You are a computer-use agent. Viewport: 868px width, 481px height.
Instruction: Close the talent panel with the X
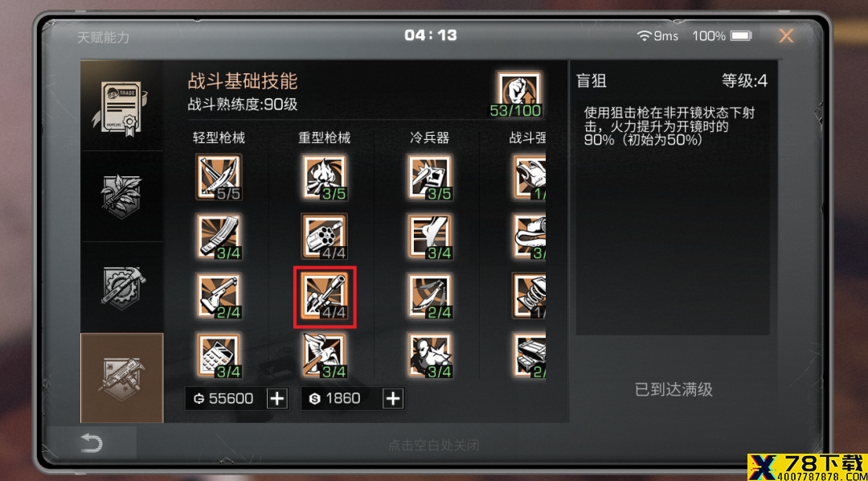[786, 36]
